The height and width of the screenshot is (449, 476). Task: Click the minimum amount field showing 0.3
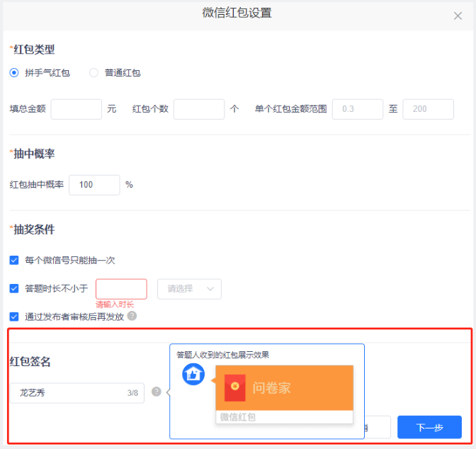pyautogui.click(x=358, y=109)
